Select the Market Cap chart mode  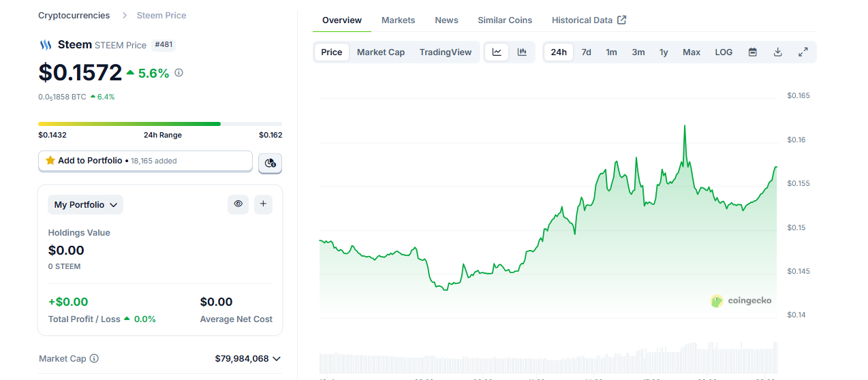pos(381,52)
